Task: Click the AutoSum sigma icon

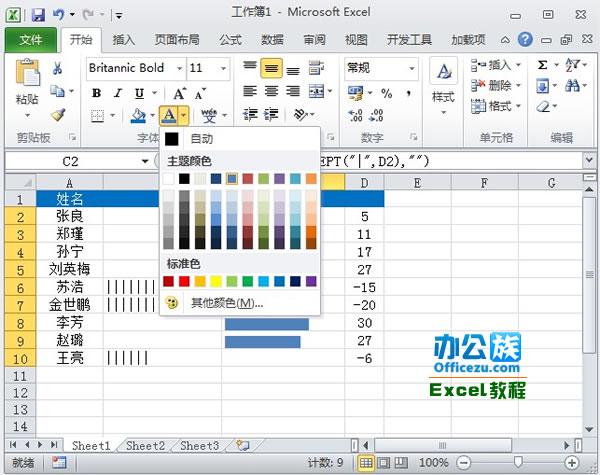Action: click(x=542, y=65)
